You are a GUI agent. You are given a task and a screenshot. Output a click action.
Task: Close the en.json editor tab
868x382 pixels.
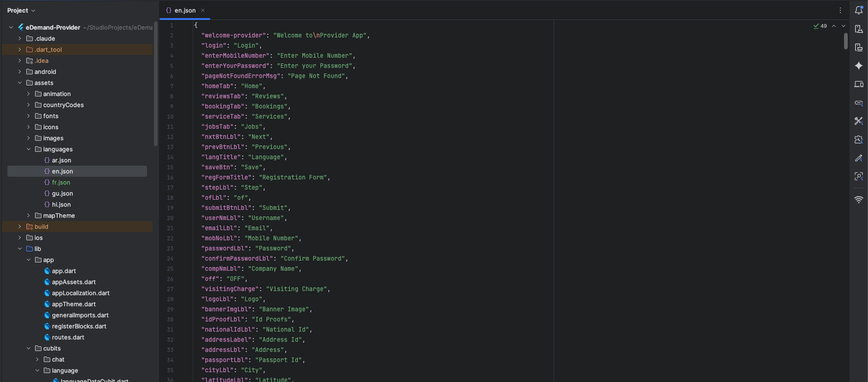coord(203,10)
